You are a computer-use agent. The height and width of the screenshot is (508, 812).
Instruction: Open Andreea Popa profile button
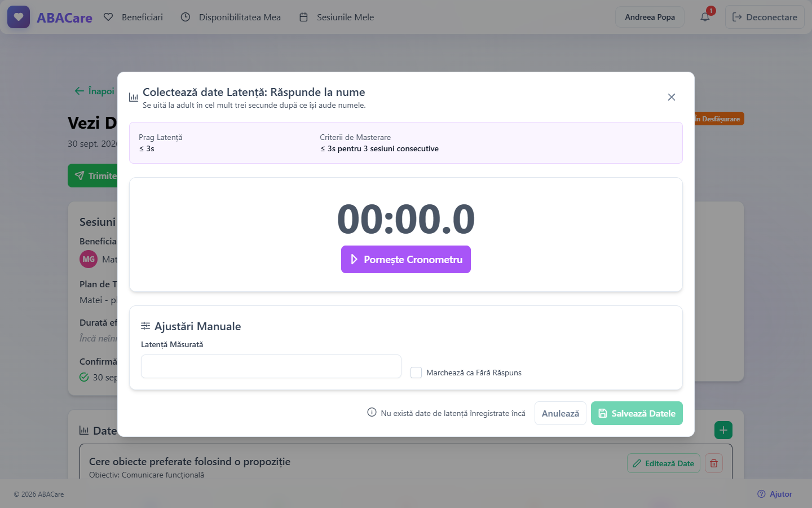[650, 17]
